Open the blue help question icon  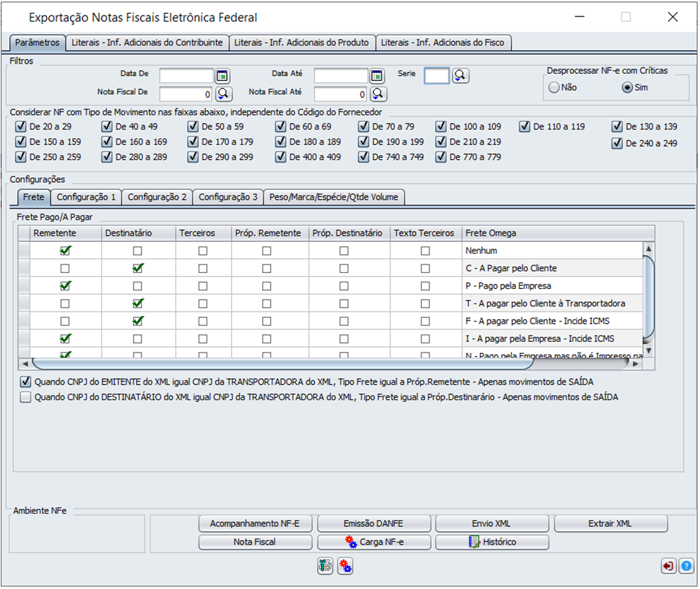tap(686, 566)
